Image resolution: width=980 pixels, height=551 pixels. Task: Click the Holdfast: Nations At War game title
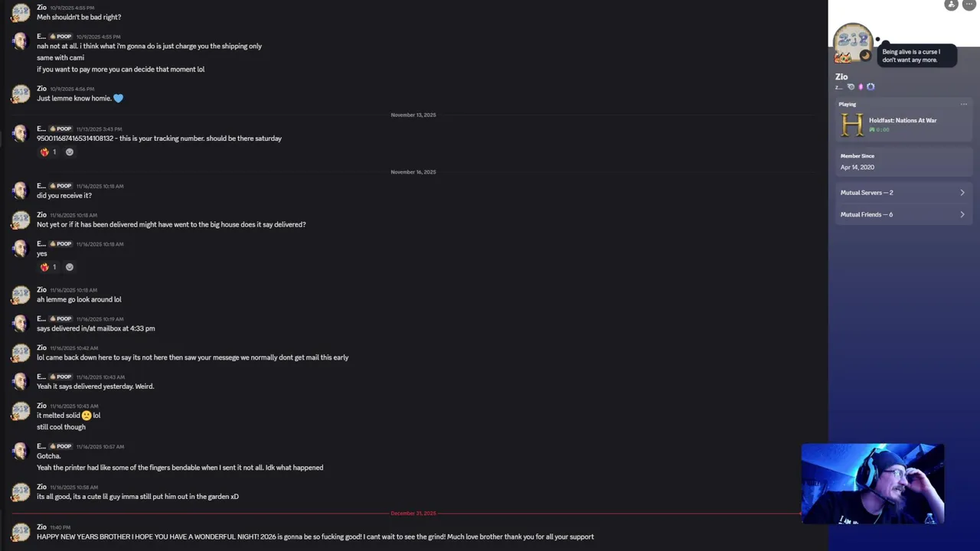coord(903,120)
